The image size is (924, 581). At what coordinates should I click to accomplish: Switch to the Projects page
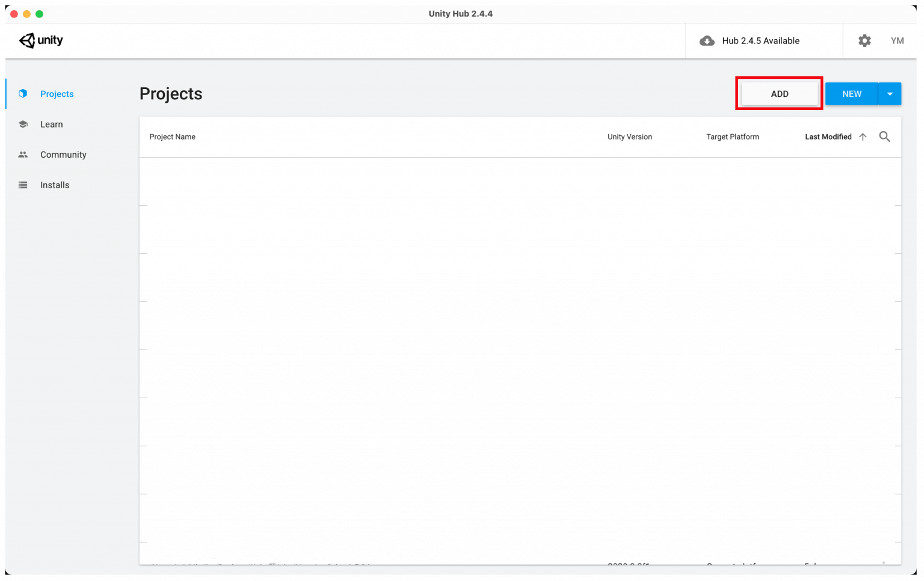point(57,94)
